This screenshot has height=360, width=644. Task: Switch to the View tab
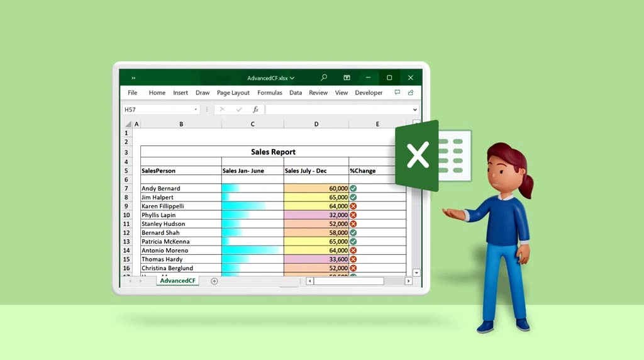click(341, 93)
